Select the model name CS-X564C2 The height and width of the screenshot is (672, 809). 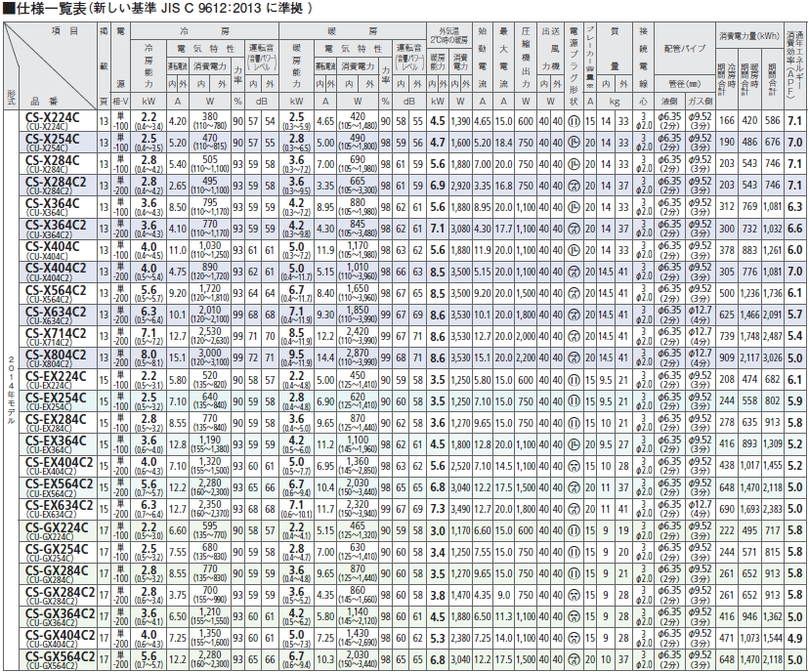57,290
